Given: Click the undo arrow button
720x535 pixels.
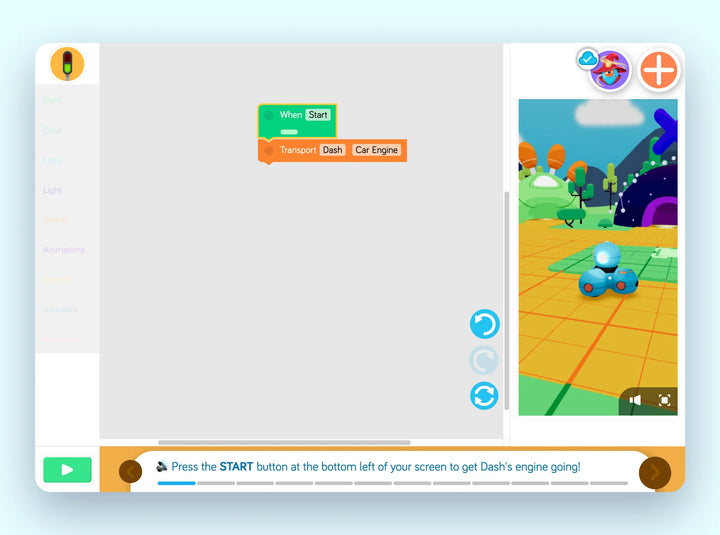Looking at the screenshot, I should pyautogui.click(x=484, y=324).
